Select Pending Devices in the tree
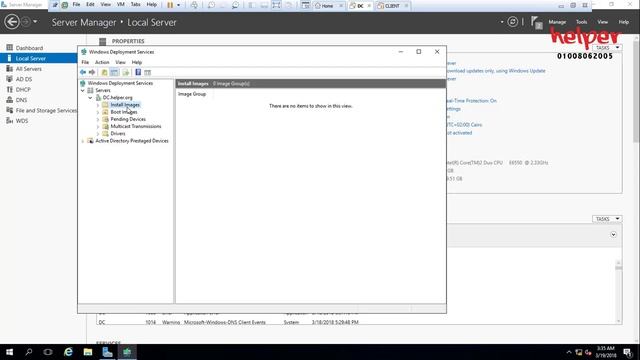640x360 pixels. click(128, 119)
